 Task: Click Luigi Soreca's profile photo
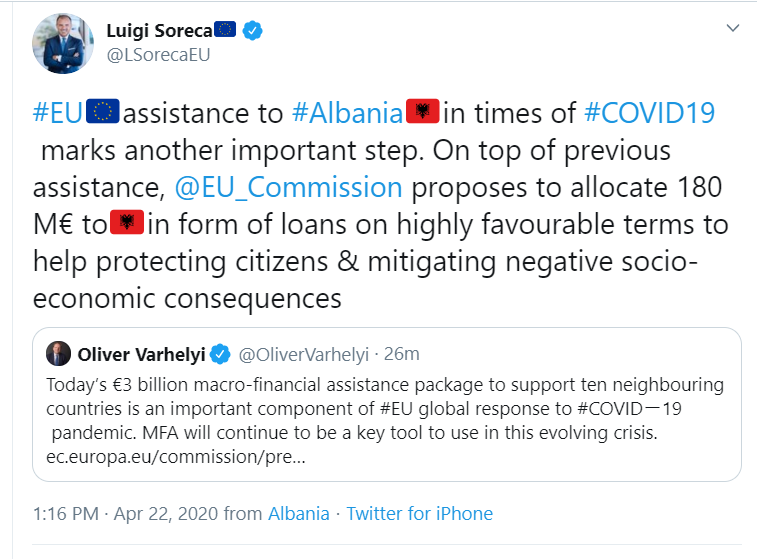(63, 43)
